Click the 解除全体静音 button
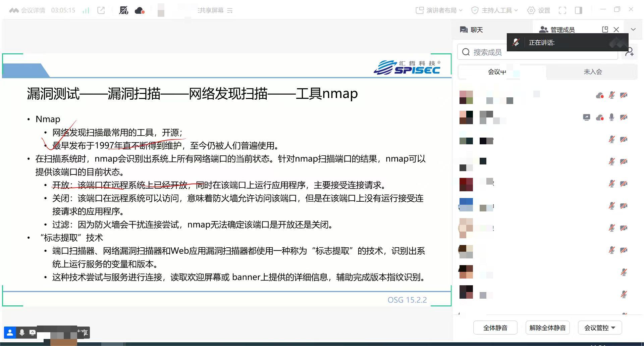 (x=547, y=328)
